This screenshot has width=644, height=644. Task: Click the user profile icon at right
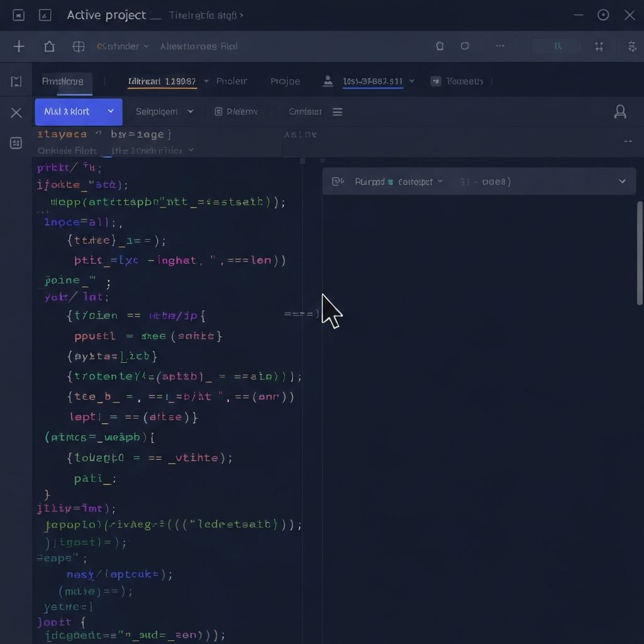tap(620, 112)
